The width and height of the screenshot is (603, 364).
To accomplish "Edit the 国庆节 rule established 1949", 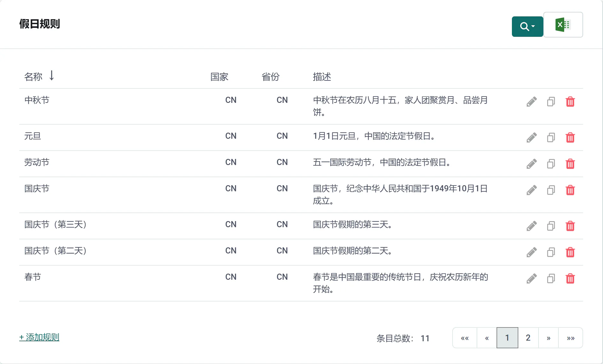I will click(x=531, y=190).
